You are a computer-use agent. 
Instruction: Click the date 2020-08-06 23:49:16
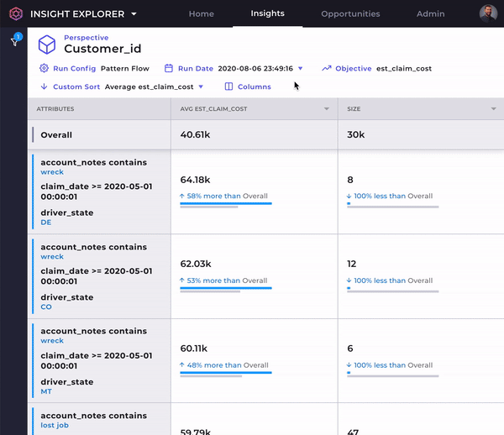(x=255, y=68)
